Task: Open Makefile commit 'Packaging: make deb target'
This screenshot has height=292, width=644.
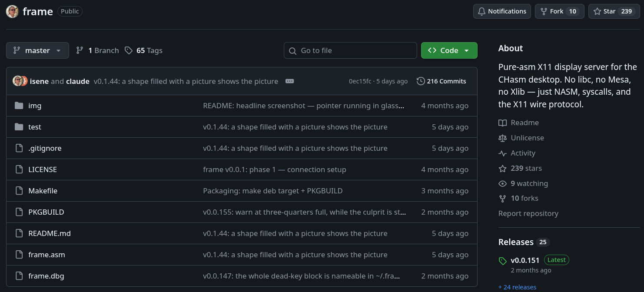Action: tap(273, 191)
